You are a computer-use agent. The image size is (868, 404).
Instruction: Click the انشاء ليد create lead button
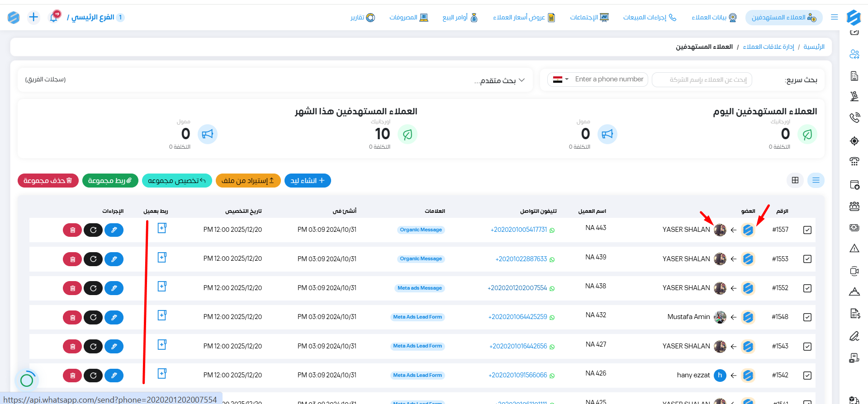pyautogui.click(x=308, y=181)
